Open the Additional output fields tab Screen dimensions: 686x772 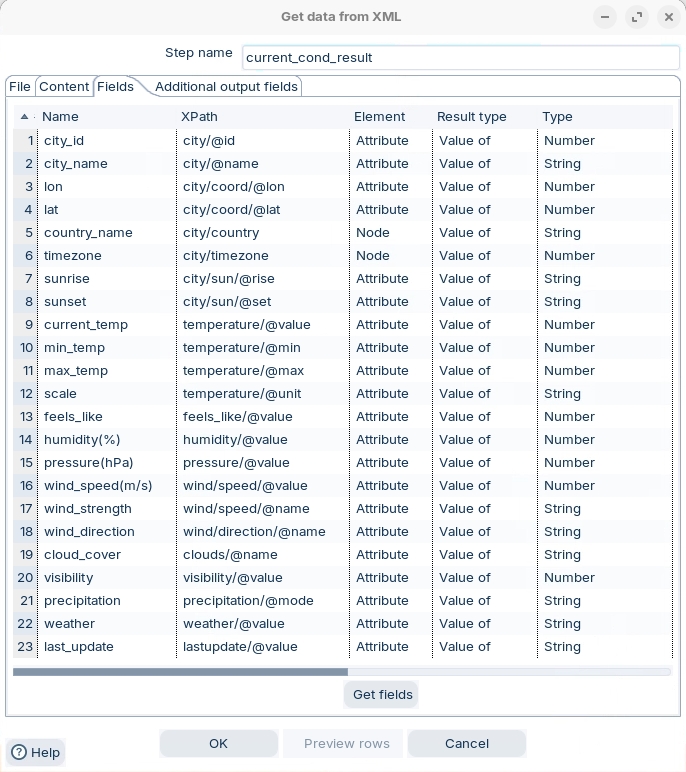coord(226,87)
